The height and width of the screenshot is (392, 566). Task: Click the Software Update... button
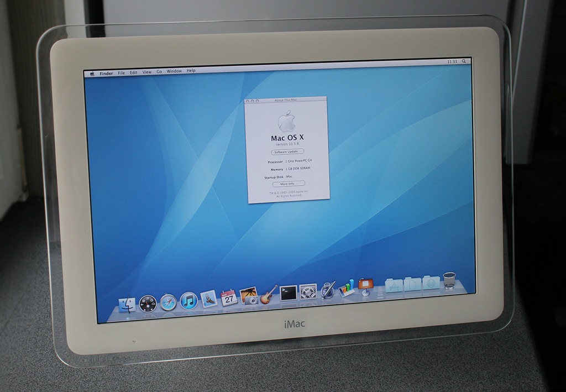click(x=287, y=151)
